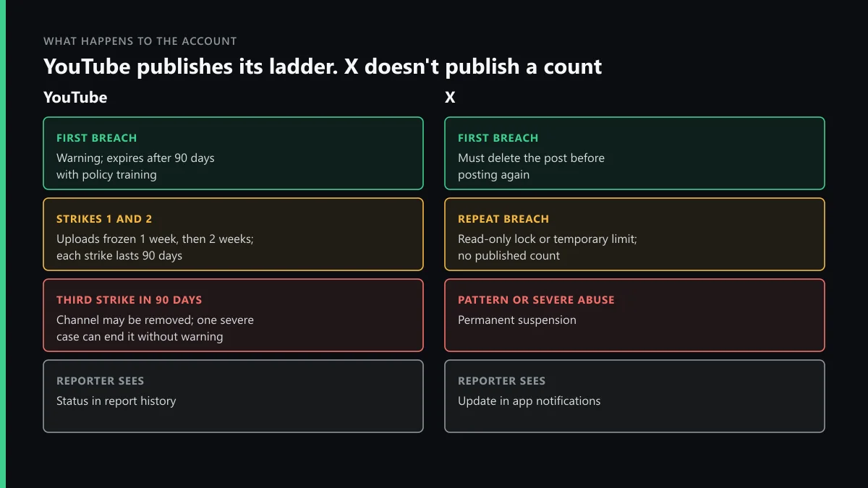Select the 'YouTube' column heading

(x=75, y=98)
